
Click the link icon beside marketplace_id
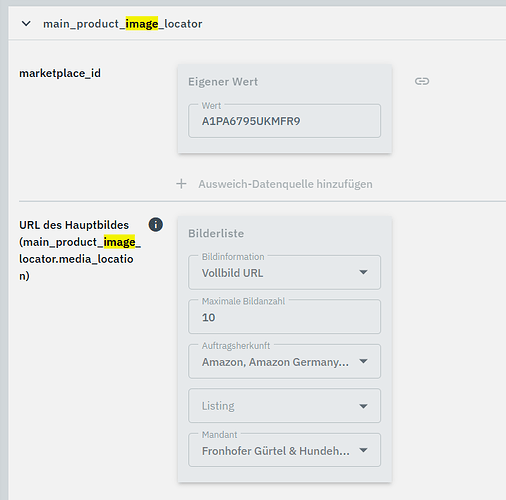422,81
